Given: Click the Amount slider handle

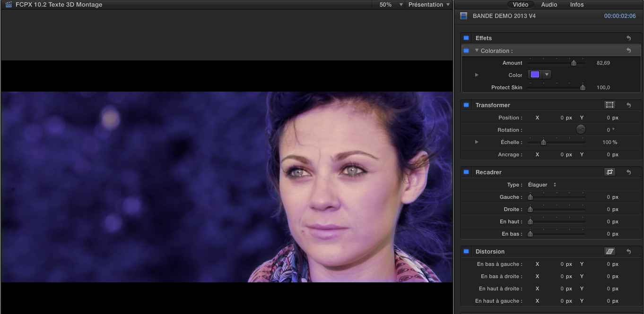Looking at the screenshot, I should pos(574,63).
